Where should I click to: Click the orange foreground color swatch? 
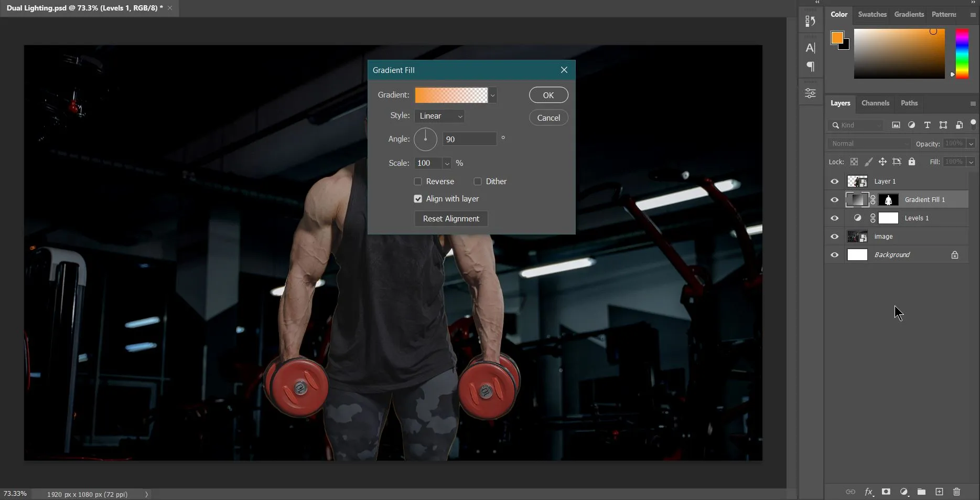[837, 38]
